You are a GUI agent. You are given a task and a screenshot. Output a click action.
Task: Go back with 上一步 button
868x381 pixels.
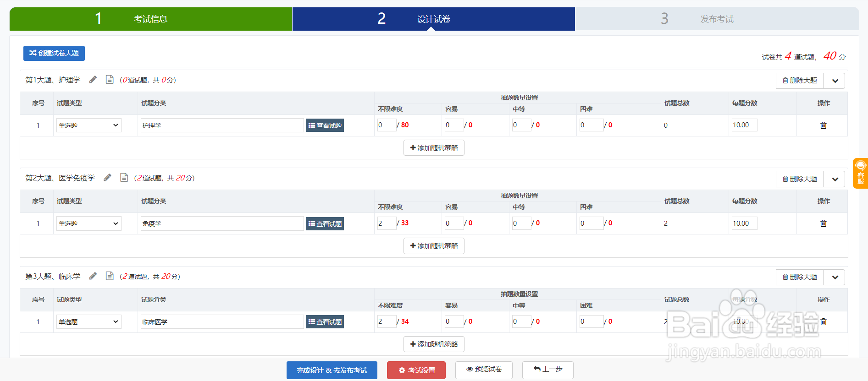click(x=547, y=370)
